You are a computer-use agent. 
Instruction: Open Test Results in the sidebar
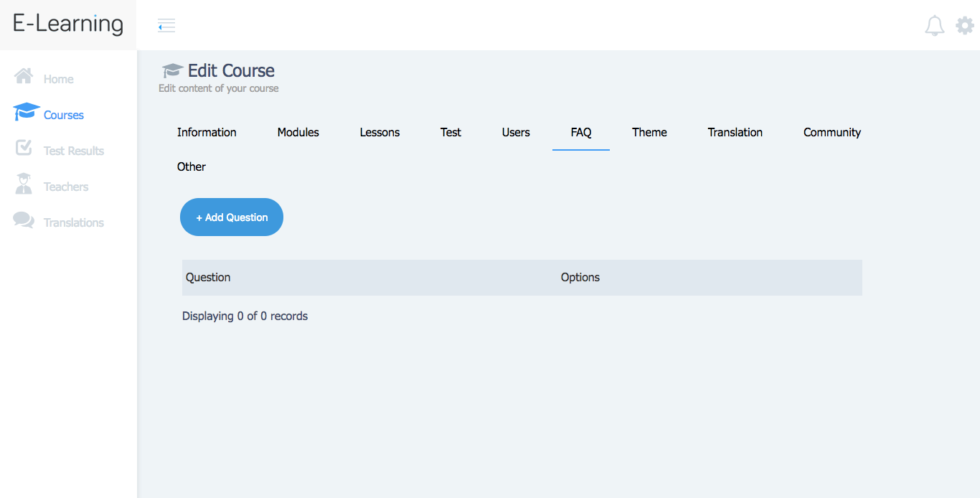(74, 151)
